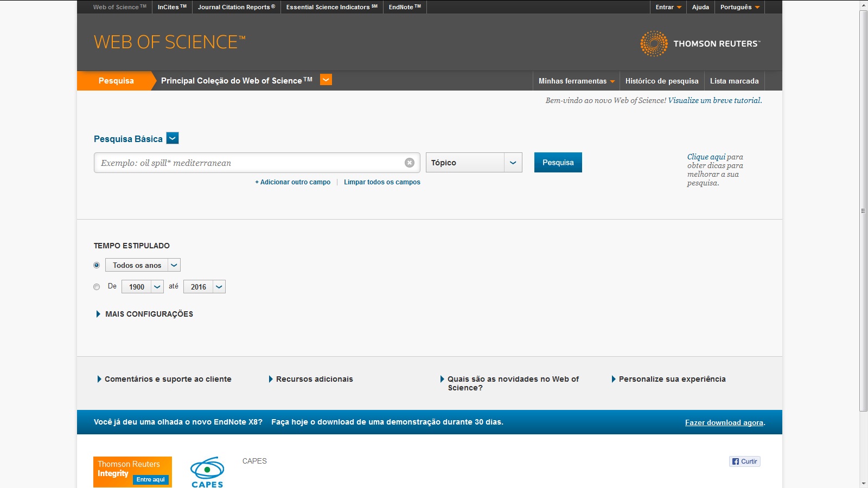
Task: Open Histórico de pesquisa
Action: pos(662,81)
